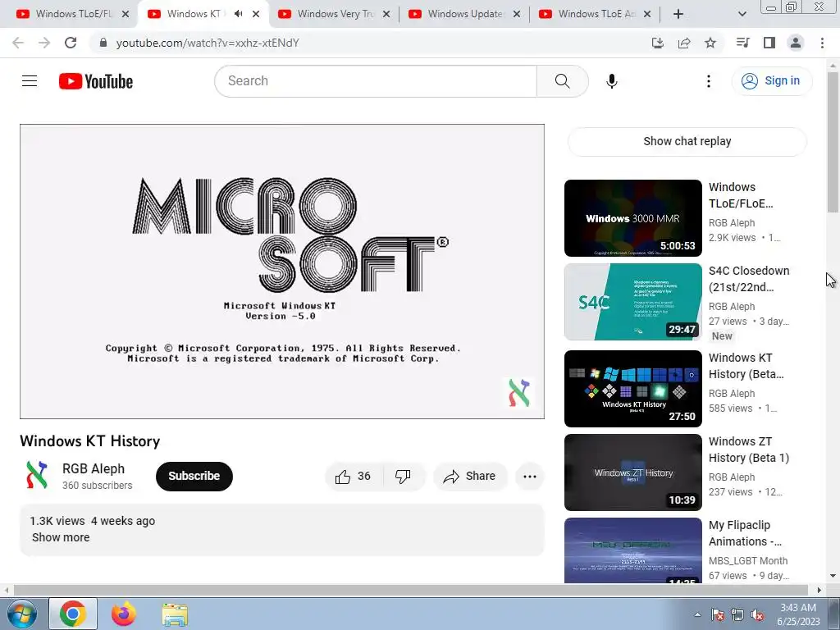Expand description with Show more
This screenshot has height=630, width=840.
tap(61, 537)
